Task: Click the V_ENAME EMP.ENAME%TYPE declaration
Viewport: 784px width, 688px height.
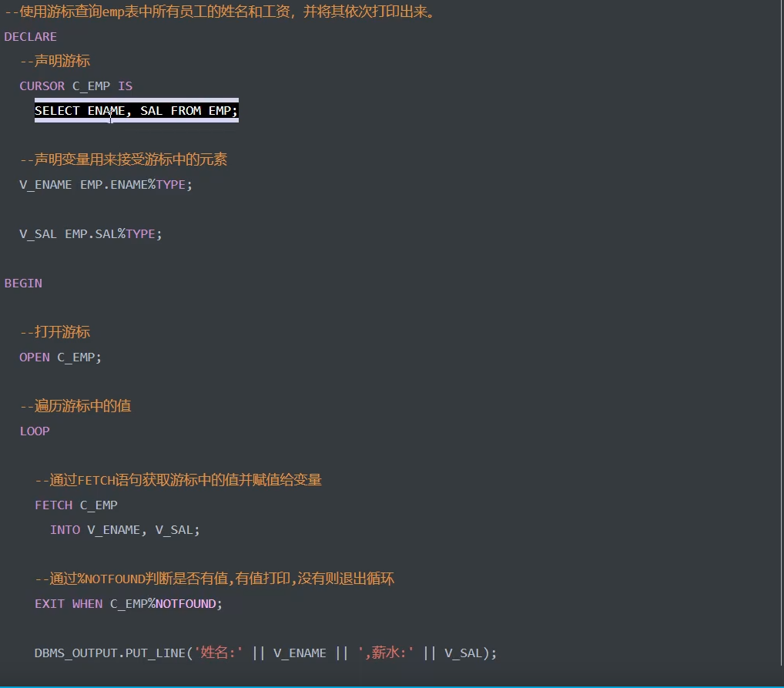Action: point(106,185)
